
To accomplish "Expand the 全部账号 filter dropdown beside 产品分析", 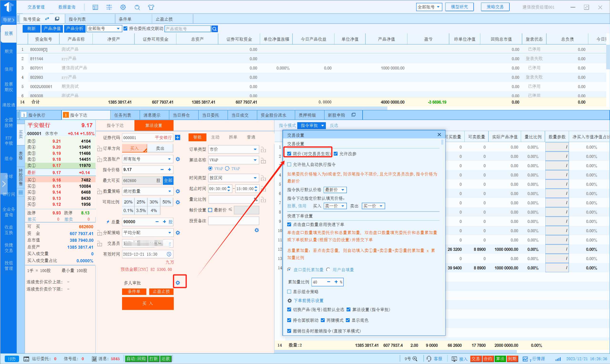I will click(x=104, y=29).
